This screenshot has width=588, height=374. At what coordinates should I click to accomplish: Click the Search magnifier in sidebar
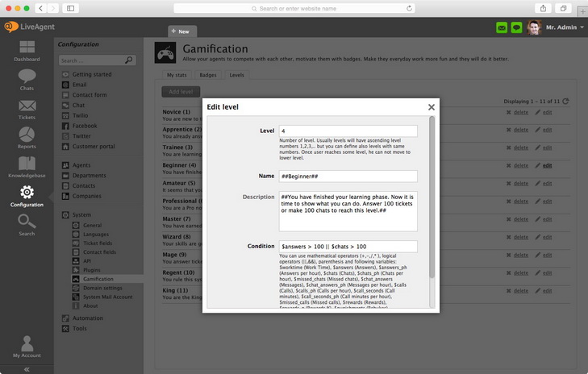[27, 224]
